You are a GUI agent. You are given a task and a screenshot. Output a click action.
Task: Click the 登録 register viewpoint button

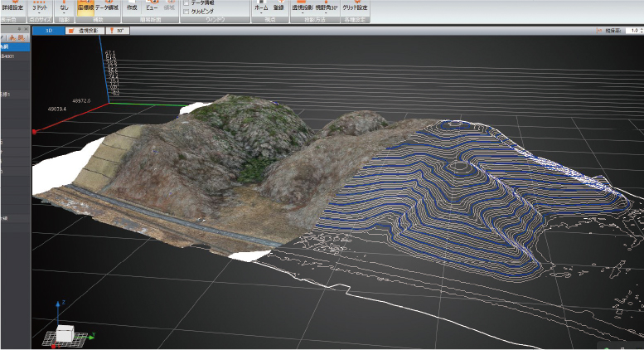tap(278, 7)
